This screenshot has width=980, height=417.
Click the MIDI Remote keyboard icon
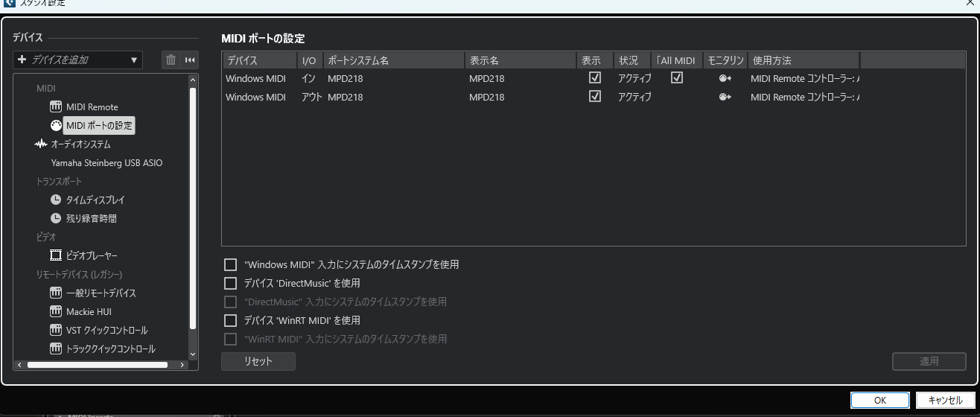tap(56, 106)
